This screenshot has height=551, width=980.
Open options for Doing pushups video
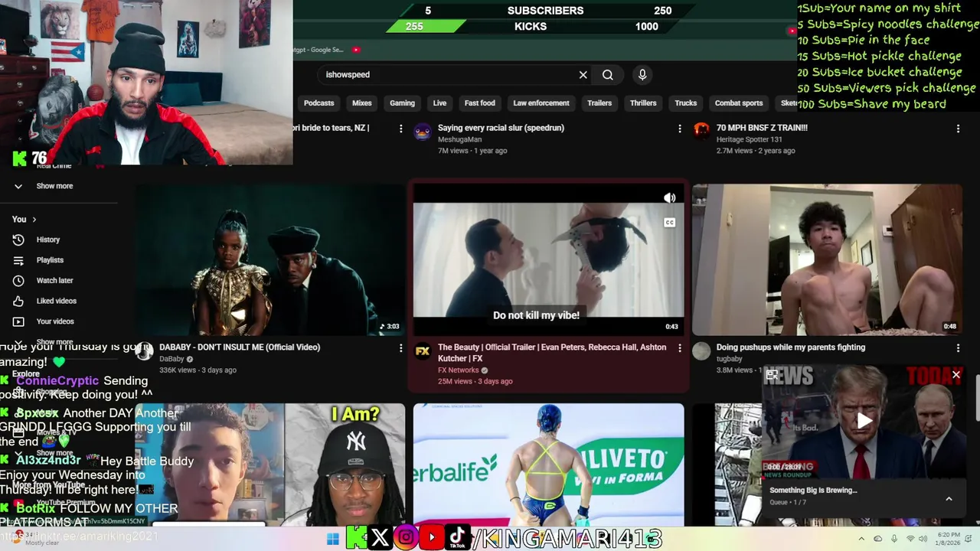tap(958, 348)
